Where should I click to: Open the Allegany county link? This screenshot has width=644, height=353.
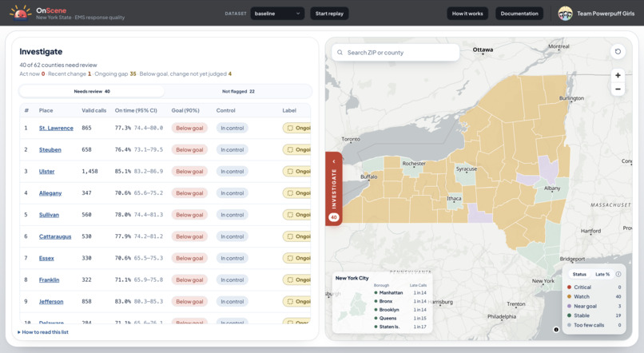(x=50, y=193)
